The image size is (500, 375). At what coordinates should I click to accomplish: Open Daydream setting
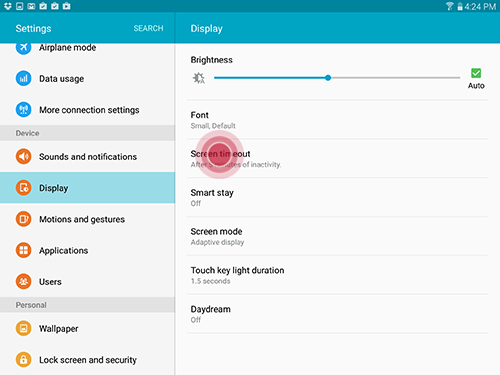click(x=338, y=314)
